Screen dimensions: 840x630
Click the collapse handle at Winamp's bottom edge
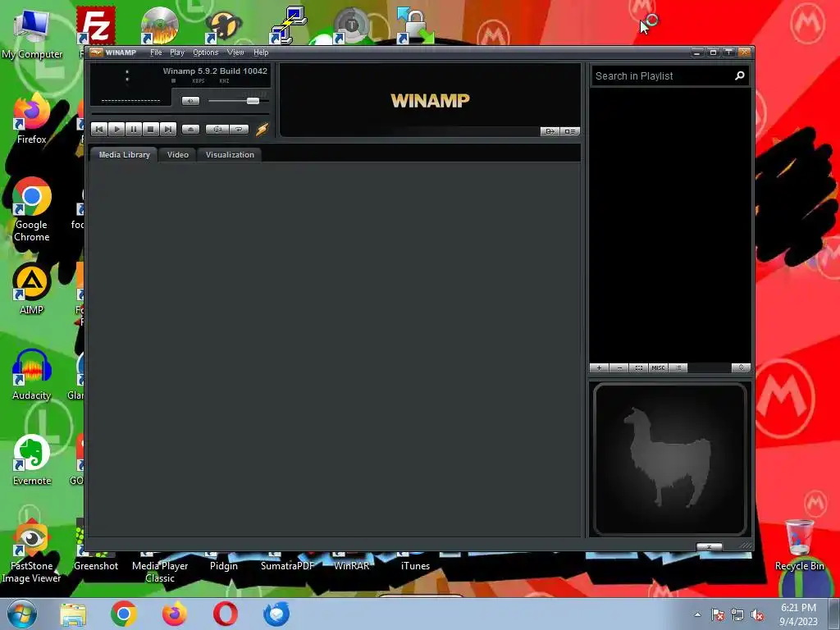click(709, 546)
